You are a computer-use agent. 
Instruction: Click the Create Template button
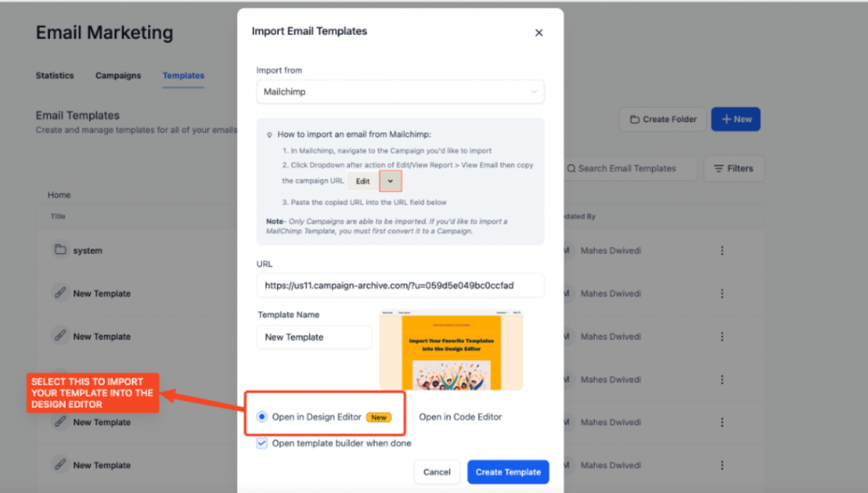(x=508, y=472)
